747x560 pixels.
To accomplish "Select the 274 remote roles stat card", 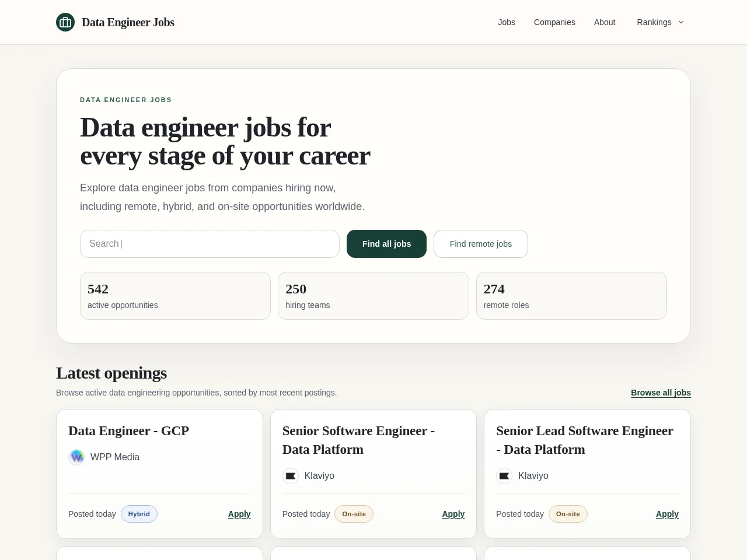I will click(571, 296).
